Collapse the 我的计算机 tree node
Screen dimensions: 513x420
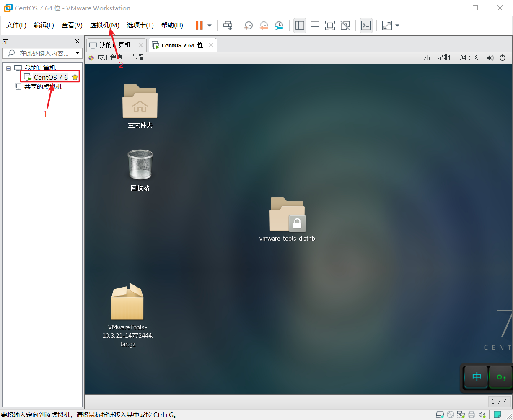coord(8,68)
